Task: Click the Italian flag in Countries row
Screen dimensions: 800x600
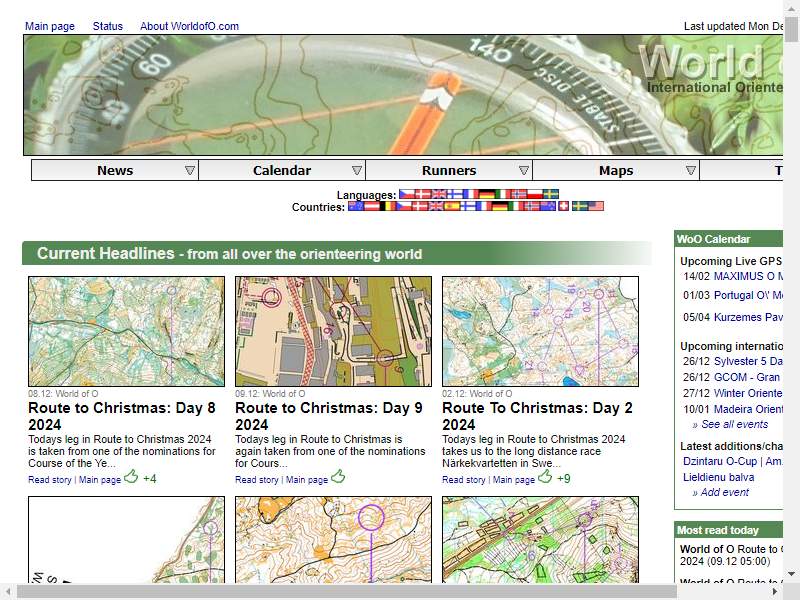Action: 516,206
